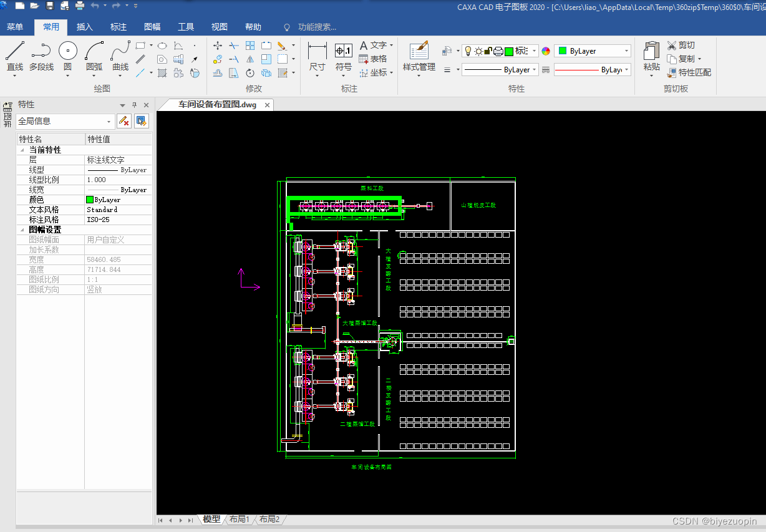Switch to the 视图 ribbon tab
Viewport: 766px width, 532px height.
(x=220, y=27)
